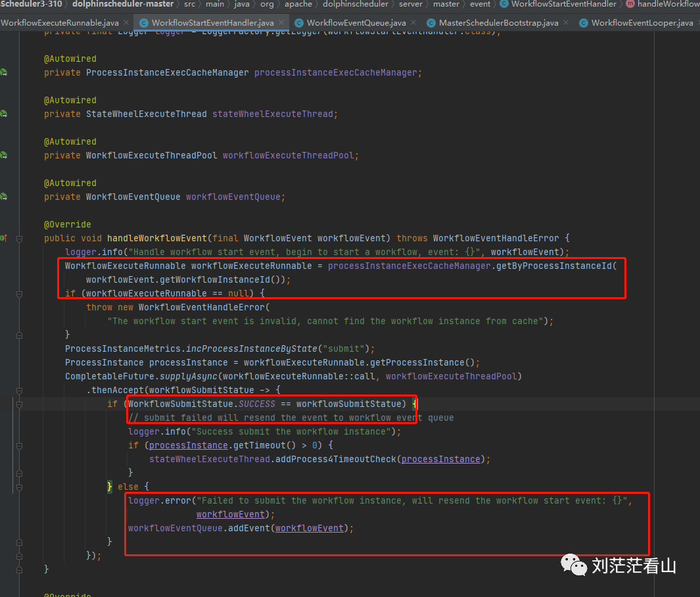700x597 pixels.
Task: Collapse the workflowExecuteRunnable == null if block
Action: pos(19,294)
